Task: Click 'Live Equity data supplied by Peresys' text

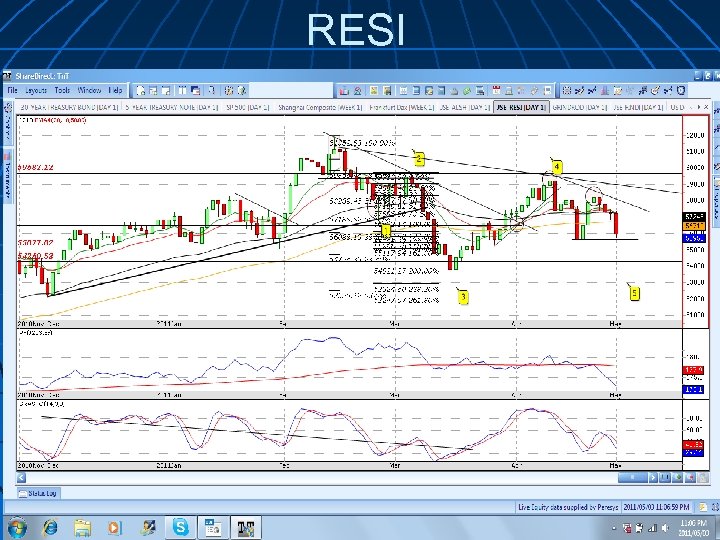Action: pos(568,507)
